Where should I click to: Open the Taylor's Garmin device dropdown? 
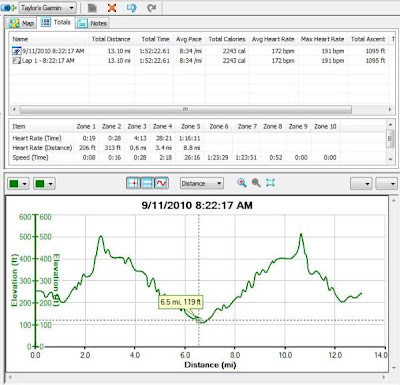point(48,8)
